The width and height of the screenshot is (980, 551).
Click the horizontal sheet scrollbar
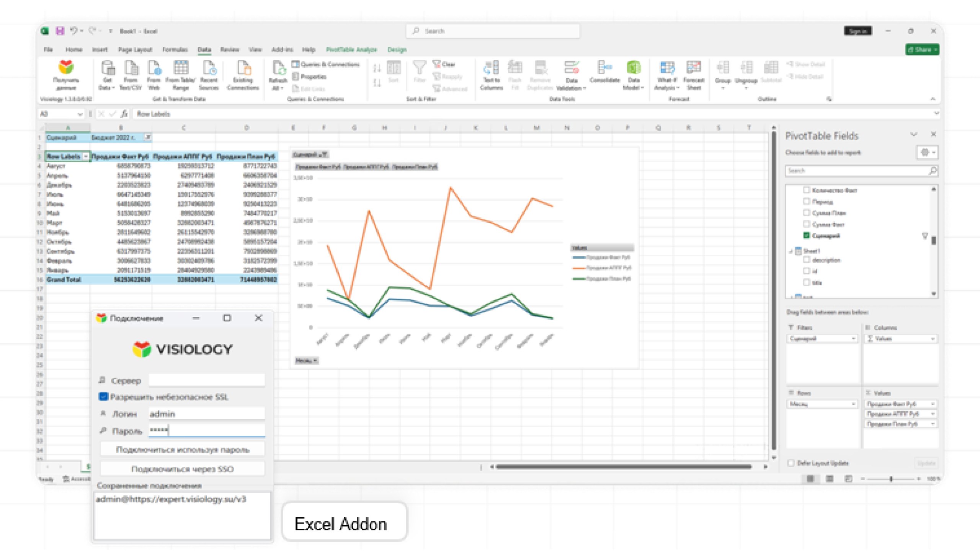[x=624, y=466]
